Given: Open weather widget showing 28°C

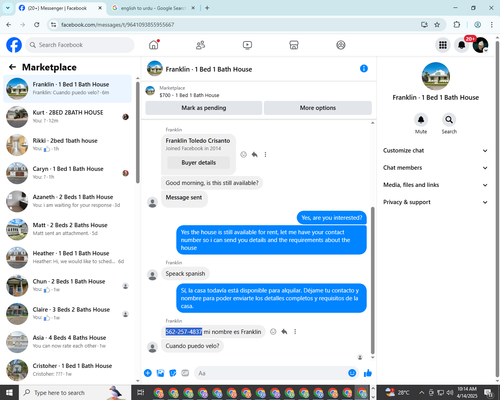Looking at the screenshot, I should tap(397, 392).
